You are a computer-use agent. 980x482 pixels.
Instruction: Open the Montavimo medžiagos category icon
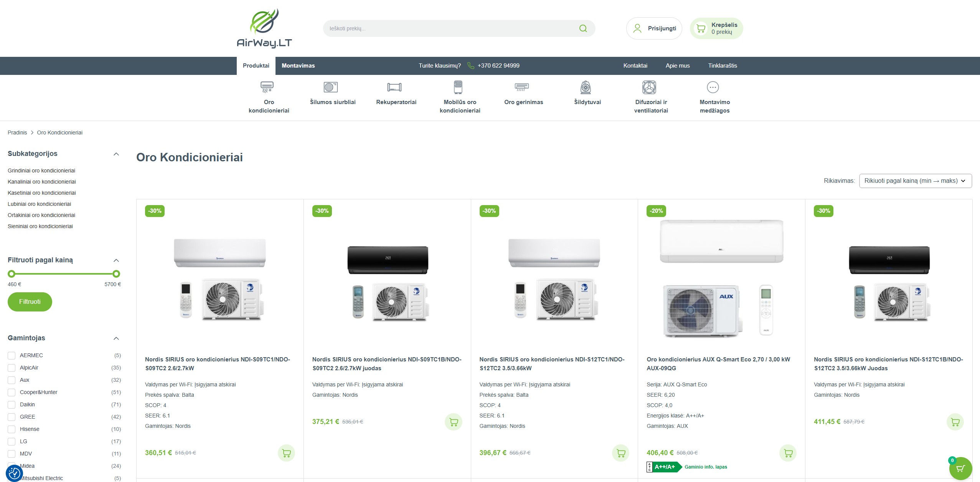point(713,87)
